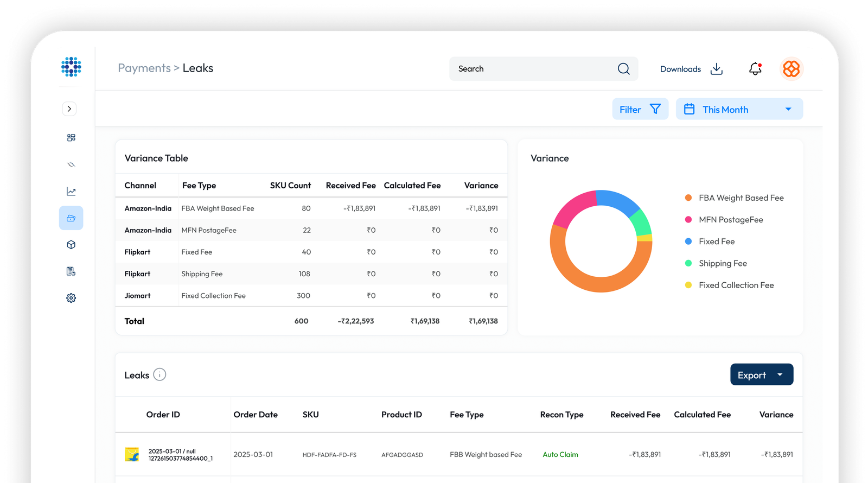Open settings gear in sidebar

click(71, 298)
